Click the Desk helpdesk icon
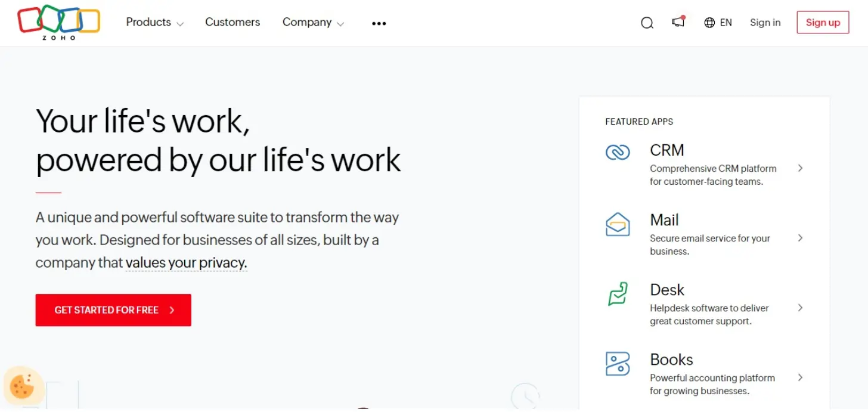Viewport: 868px width, 412px height. point(618,295)
